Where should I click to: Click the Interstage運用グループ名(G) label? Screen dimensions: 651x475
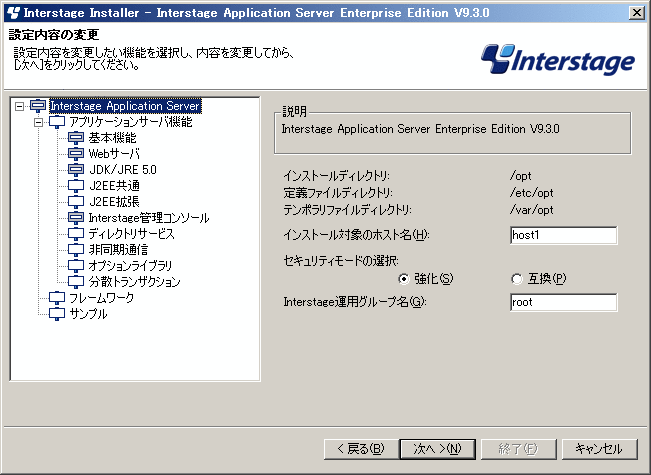click(355, 302)
